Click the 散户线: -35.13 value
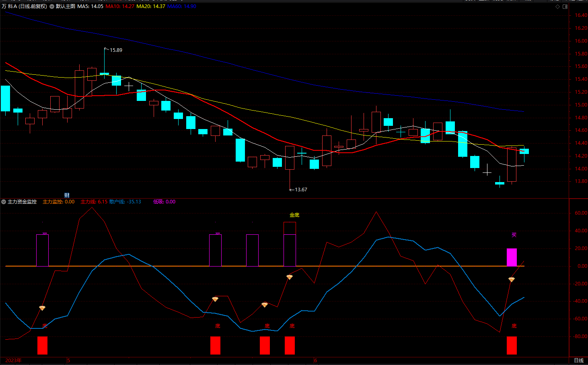Screen dimensions: 588x365 point(125,202)
